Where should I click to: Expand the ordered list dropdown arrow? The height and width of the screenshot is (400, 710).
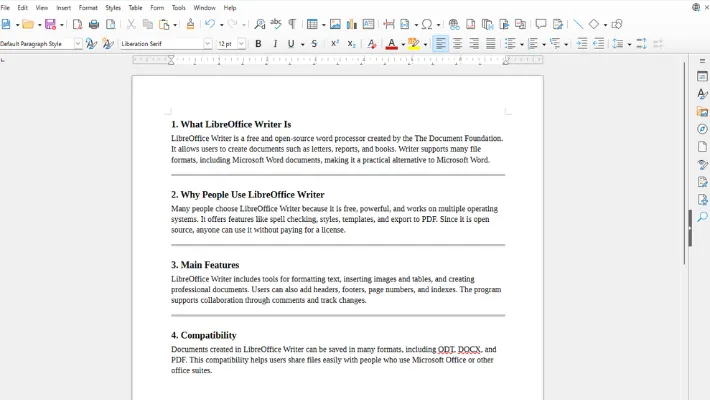click(x=544, y=44)
